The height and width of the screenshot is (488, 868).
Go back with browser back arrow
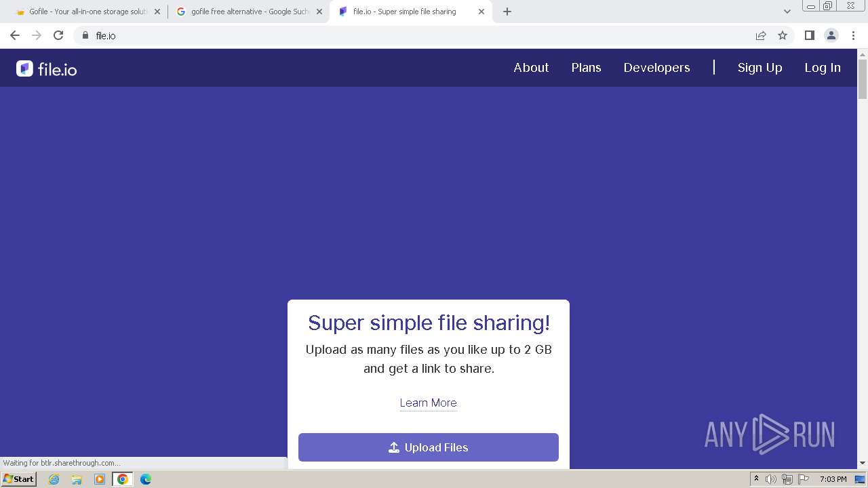(15, 35)
